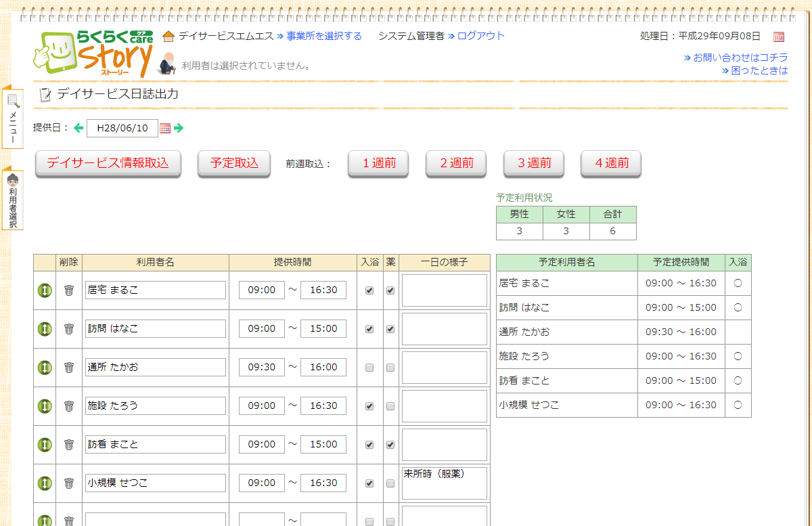
Task: Import from １週前 button
Action: pos(378,163)
